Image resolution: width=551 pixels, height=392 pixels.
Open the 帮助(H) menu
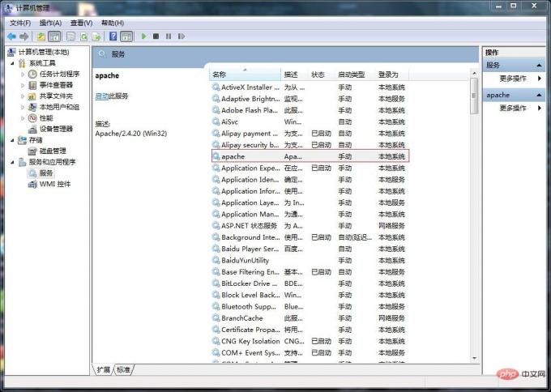click(113, 23)
